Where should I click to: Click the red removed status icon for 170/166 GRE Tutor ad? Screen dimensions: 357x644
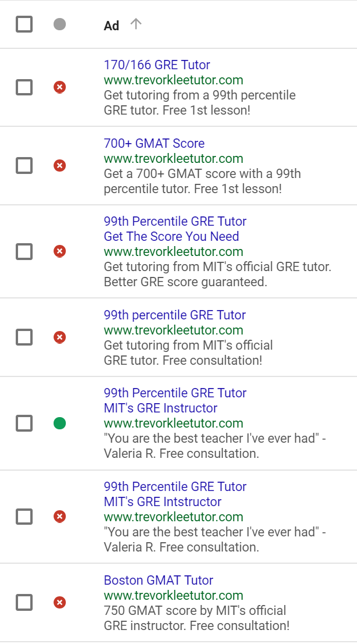point(59,87)
